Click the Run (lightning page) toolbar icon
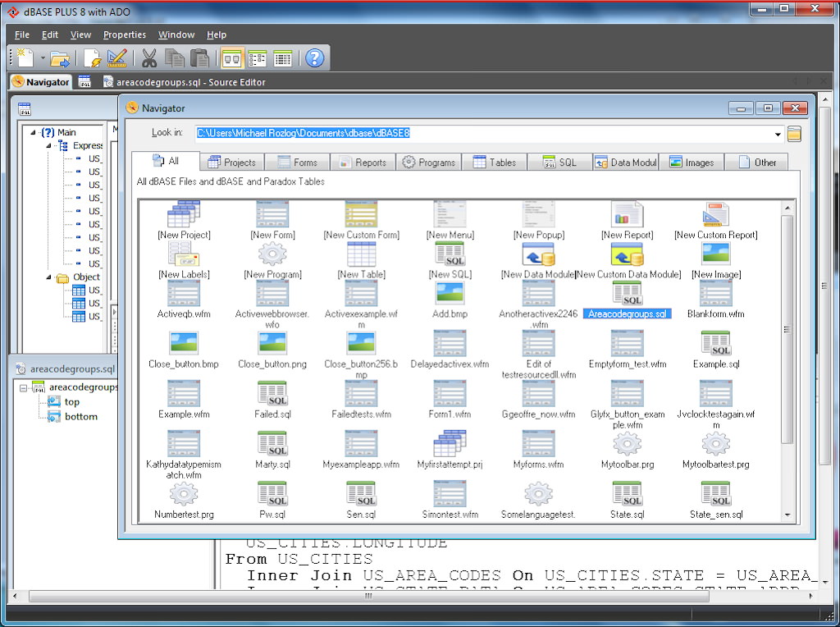The height and width of the screenshot is (627, 840). (x=93, y=58)
